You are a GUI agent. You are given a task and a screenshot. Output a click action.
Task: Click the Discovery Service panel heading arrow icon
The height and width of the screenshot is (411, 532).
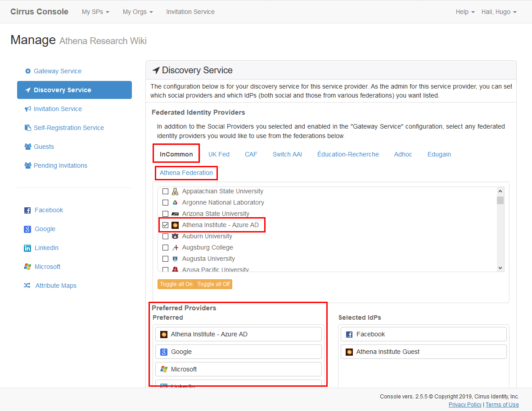click(156, 70)
